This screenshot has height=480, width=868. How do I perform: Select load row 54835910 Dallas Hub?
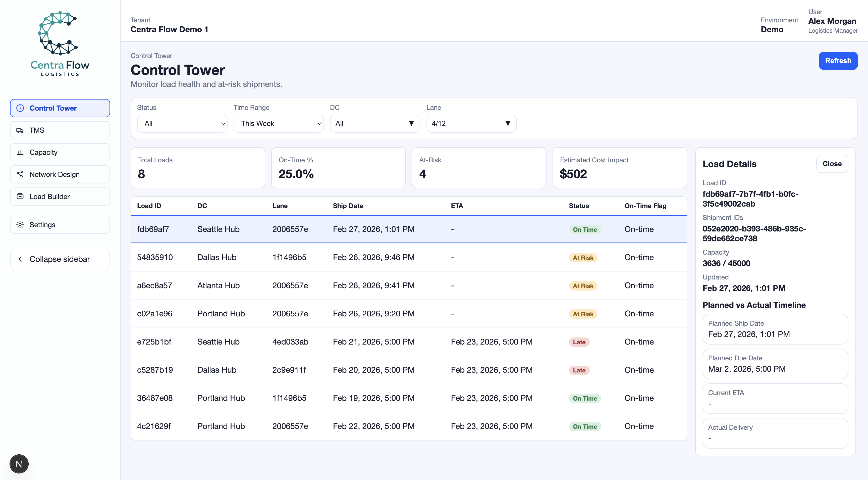(408, 258)
